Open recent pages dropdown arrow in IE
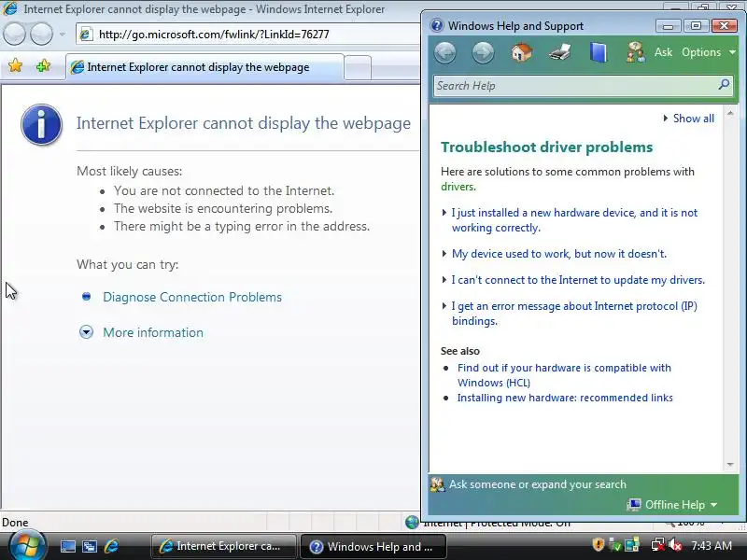Image resolution: width=747 pixels, height=560 pixels. (x=63, y=35)
